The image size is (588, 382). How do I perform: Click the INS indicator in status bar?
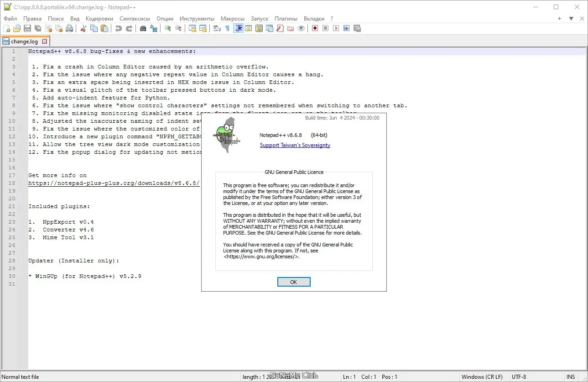571,377
